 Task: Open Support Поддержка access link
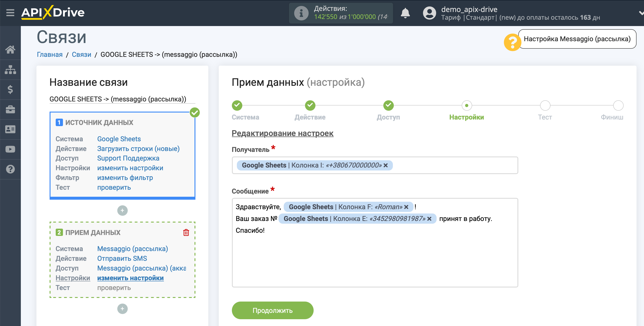(128, 158)
